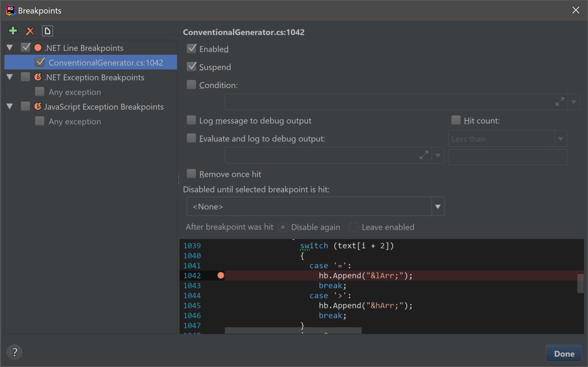This screenshot has height=367, width=588.
Task: Check Any exception under JavaScript Exception Breakpoints
Action: [40, 121]
